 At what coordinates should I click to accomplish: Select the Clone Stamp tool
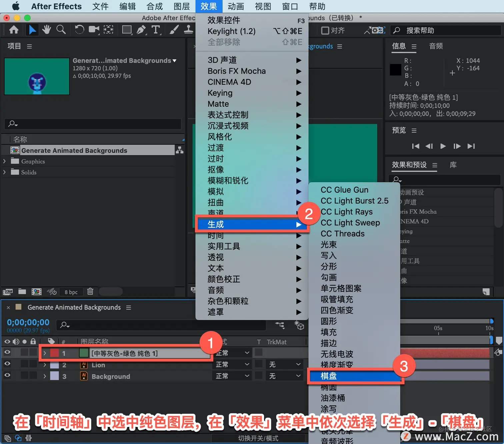click(x=188, y=30)
